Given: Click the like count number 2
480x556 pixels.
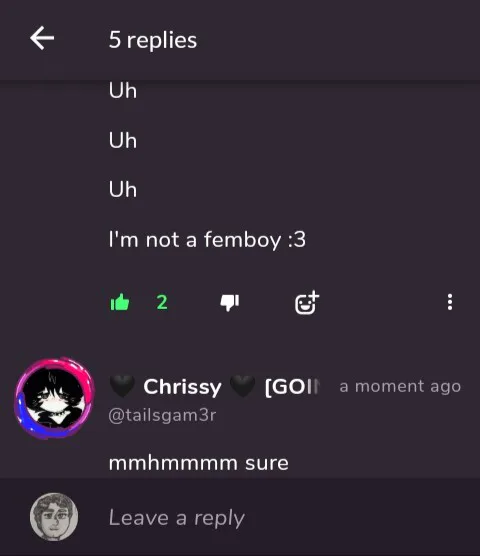Looking at the screenshot, I should pos(162,302).
